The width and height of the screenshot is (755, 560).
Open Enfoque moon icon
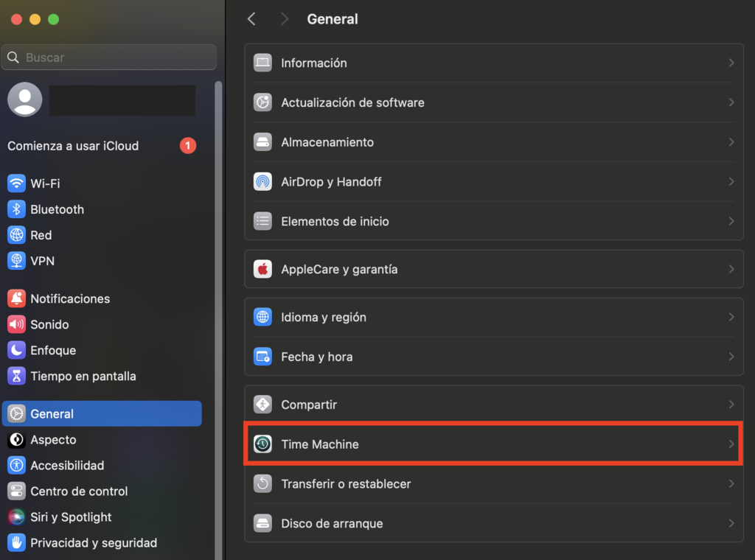tap(16, 350)
